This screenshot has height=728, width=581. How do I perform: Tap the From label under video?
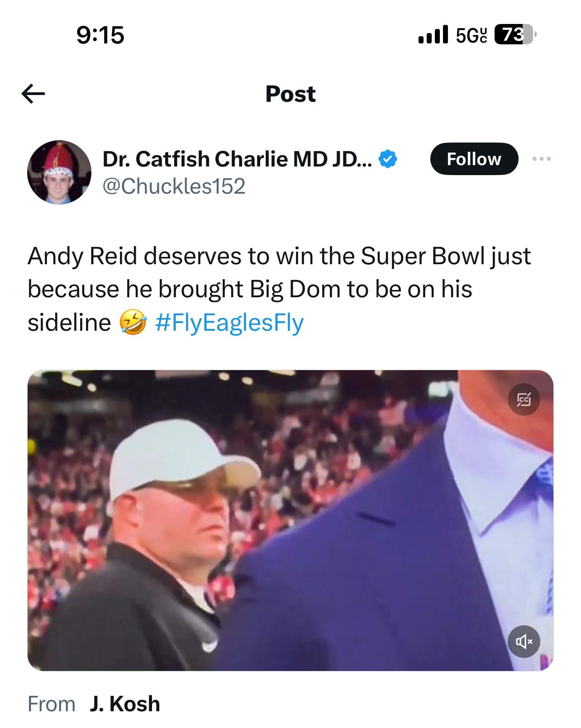click(x=52, y=704)
